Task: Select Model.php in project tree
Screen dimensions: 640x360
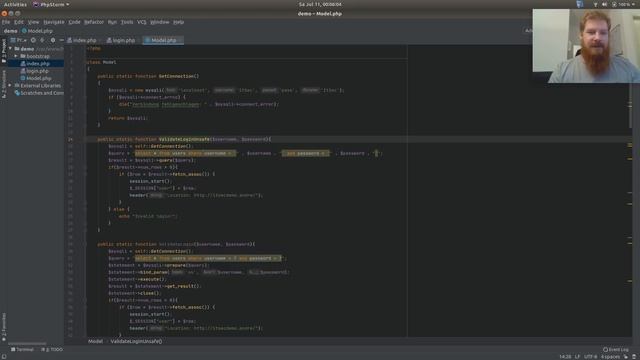Action: [36, 78]
